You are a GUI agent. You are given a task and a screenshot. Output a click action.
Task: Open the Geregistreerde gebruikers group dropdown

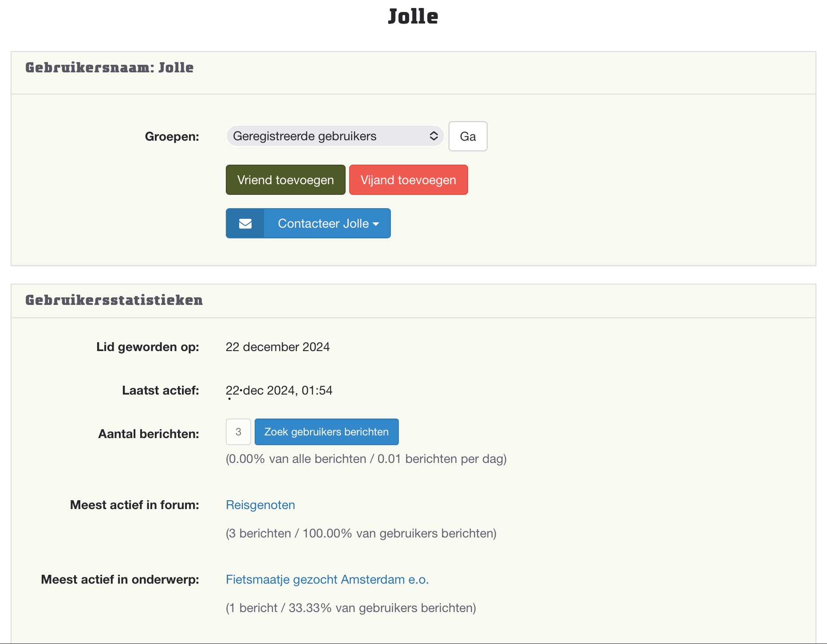(328, 136)
